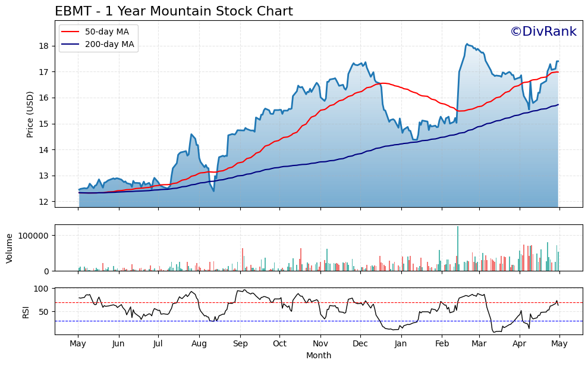Select the '50-day MA' legend label
Viewport: 588px width, 366px height.
click(x=107, y=32)
